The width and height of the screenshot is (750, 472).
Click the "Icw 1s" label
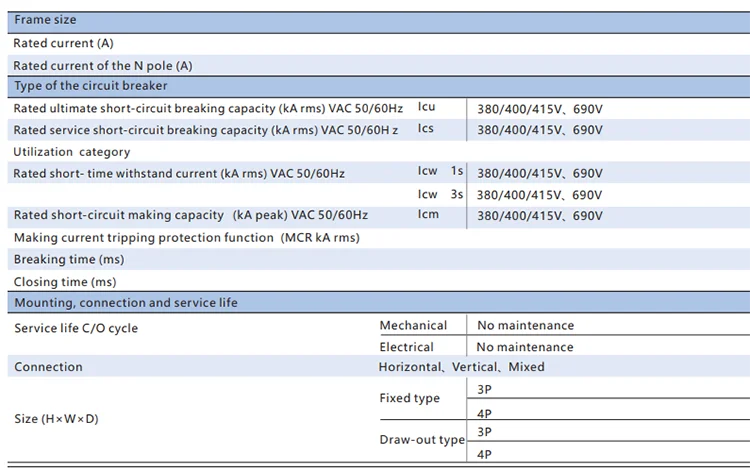[x=440, y=172]
